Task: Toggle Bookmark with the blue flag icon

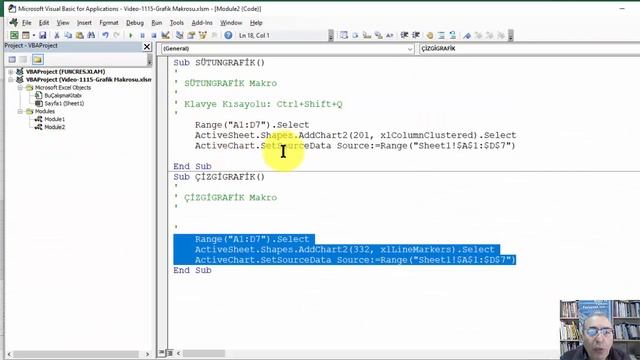Action: 467,36
